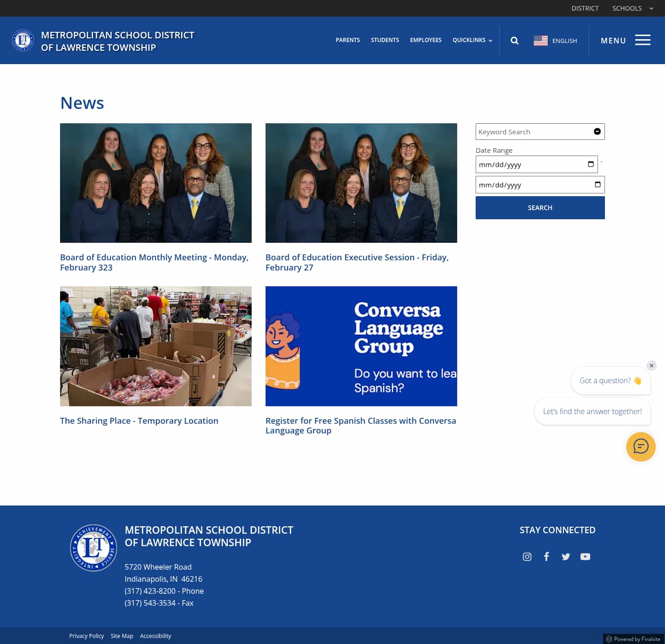Open the start date calendar picker

590,164
